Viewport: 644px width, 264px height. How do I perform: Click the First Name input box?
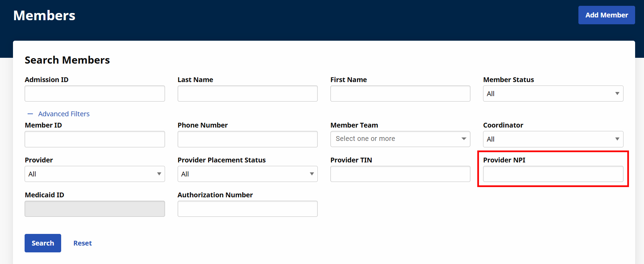tap(400, 94)
